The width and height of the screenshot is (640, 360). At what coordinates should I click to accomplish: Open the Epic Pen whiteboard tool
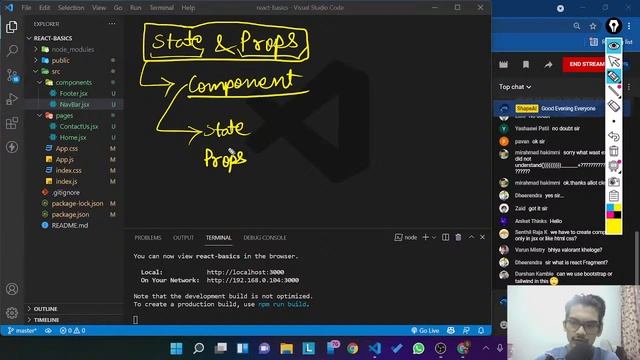614,166
